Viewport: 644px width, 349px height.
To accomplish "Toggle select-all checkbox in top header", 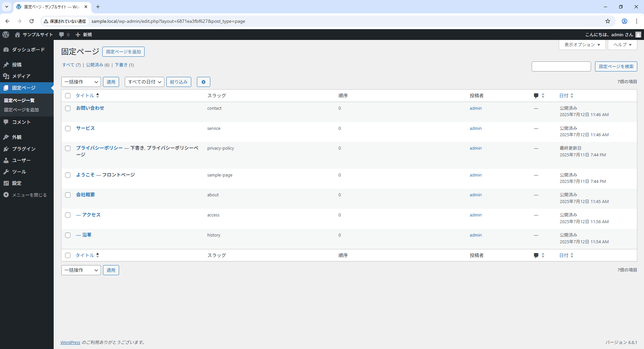I will pos(68,96).
